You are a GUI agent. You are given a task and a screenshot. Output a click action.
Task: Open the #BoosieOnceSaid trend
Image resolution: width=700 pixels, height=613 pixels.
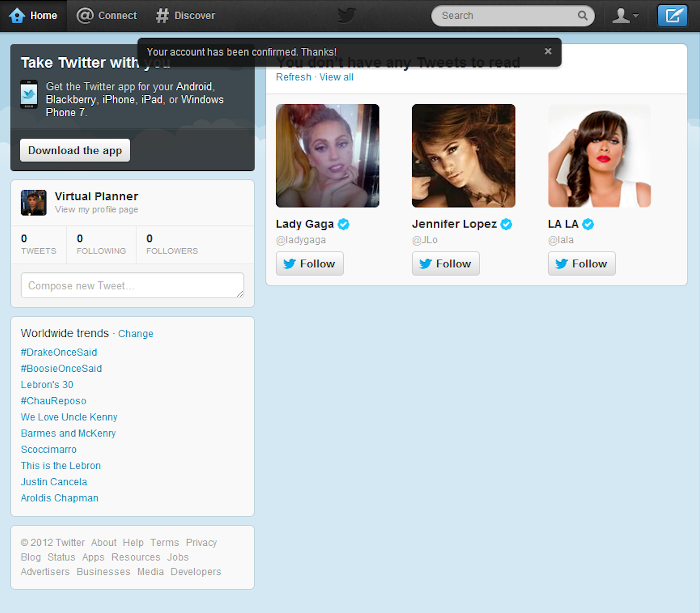61,368
